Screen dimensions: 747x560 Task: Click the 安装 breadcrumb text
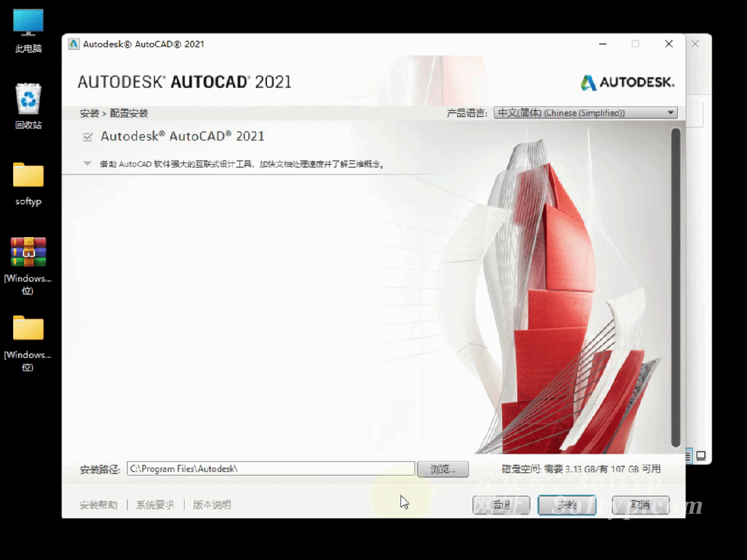pos(89,113)
